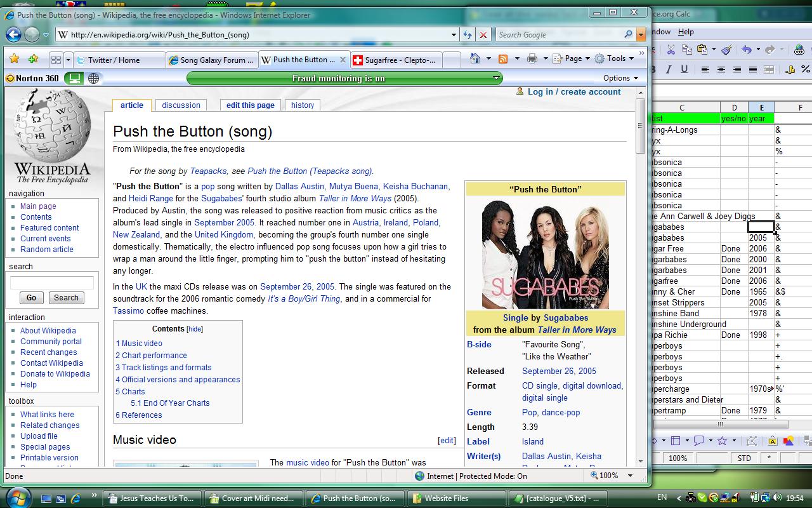The width and height of the screenshot is (812, 508).
Task: Expand the IE Tools menu dropdown
Action: [615, 58]
